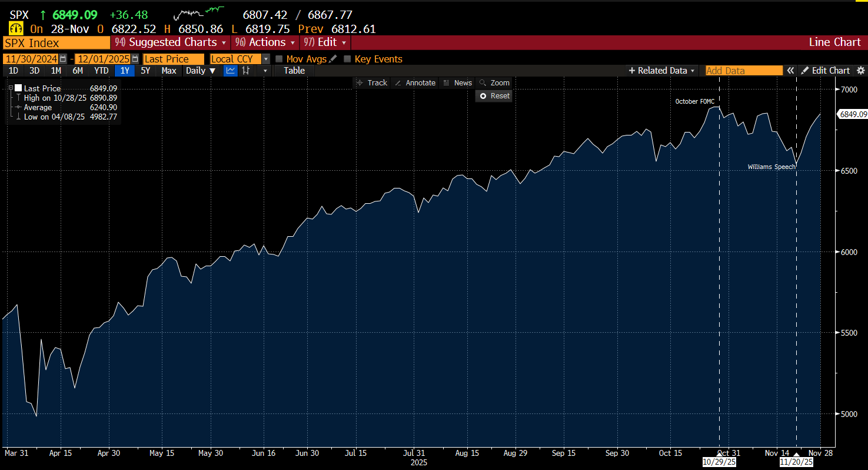Click the Jul 31 x-axis date label
Image resolution: width=868 pixels, height=470 pixels.
[413, 453]
